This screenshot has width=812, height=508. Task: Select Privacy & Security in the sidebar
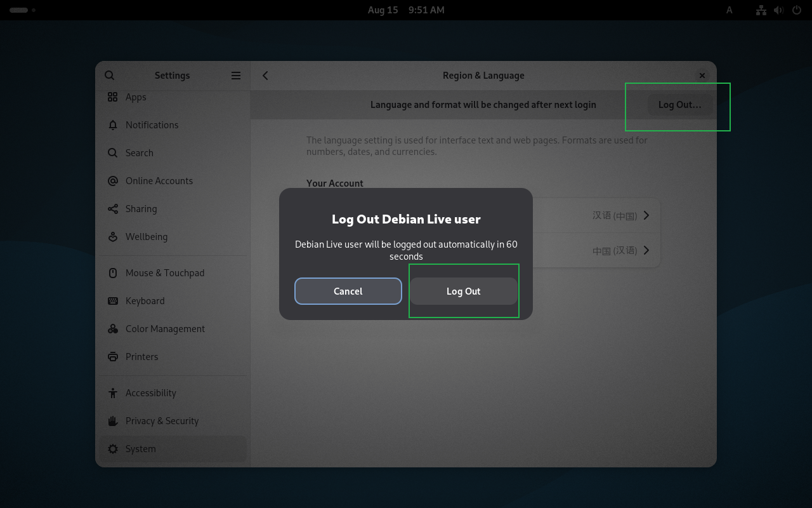click(173, 421)
